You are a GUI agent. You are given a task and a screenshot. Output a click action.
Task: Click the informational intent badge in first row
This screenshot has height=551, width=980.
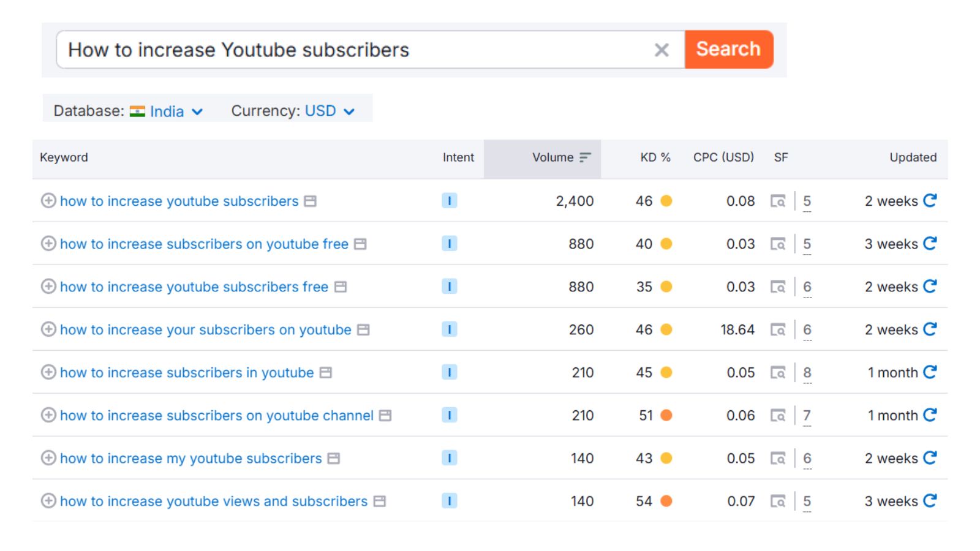(449, 201)
